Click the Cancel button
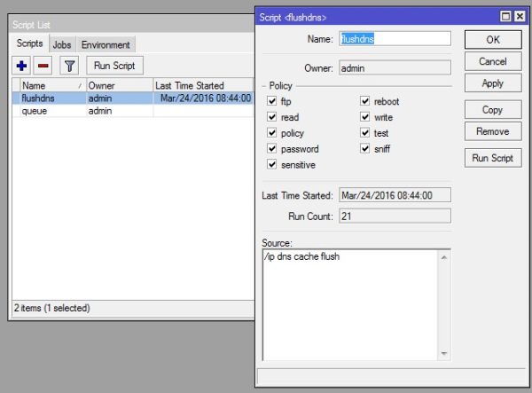The height and width of the screenshot is (393, 532). pos(493,61)
